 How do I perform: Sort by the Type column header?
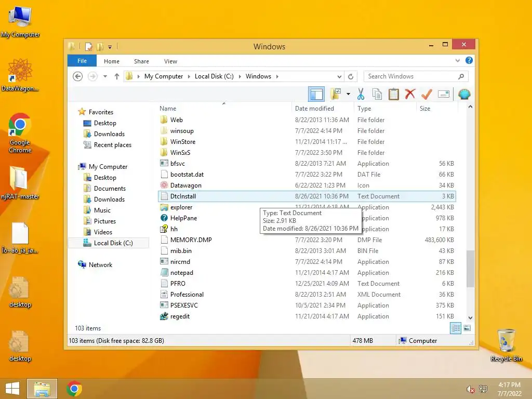click(x=385, y=109)
